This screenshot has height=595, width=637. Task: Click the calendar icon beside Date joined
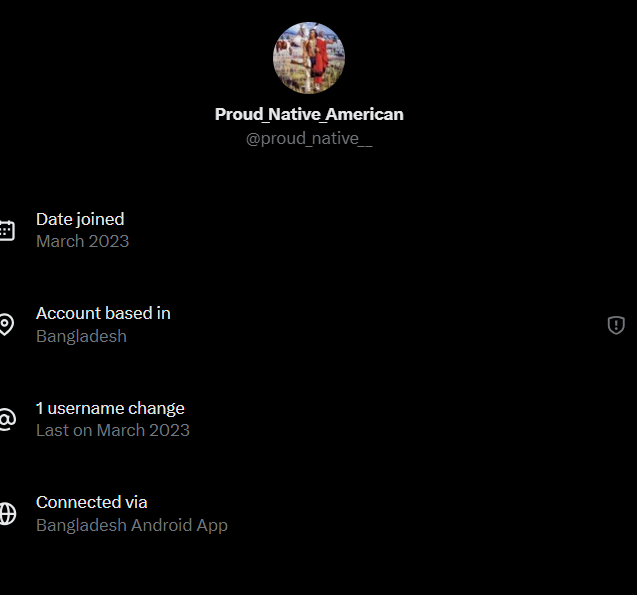click(7, 230)
